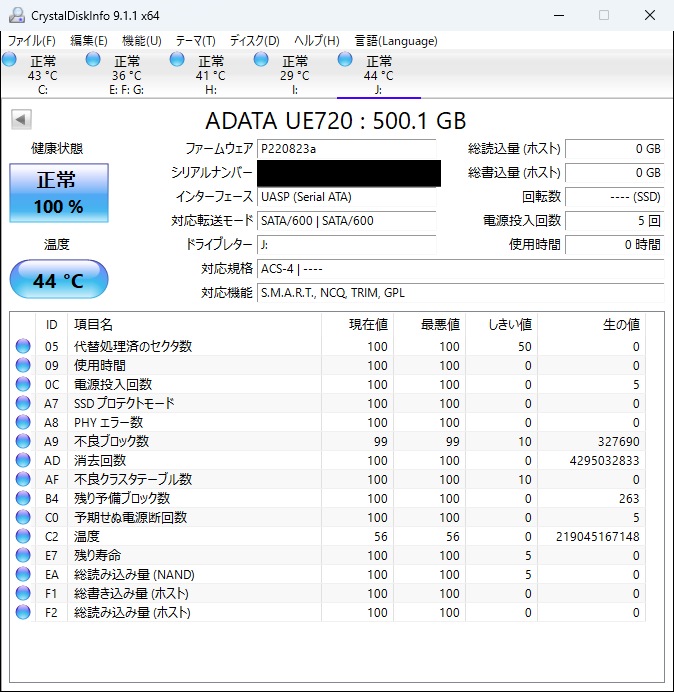The width and height of the screenshot is (674, 692).
Task: Select the I: drive status orb
Action: click(261, 59)
